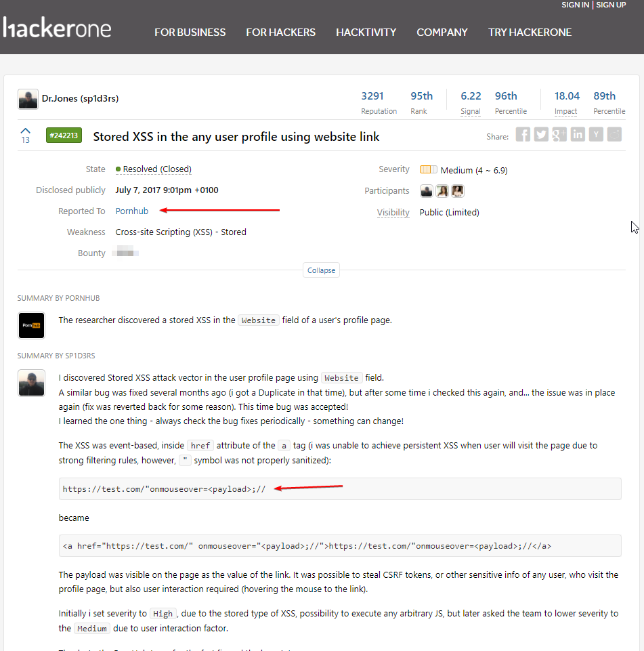Go to Hacktivity page

pyautogui.click(x=366, y=33)
